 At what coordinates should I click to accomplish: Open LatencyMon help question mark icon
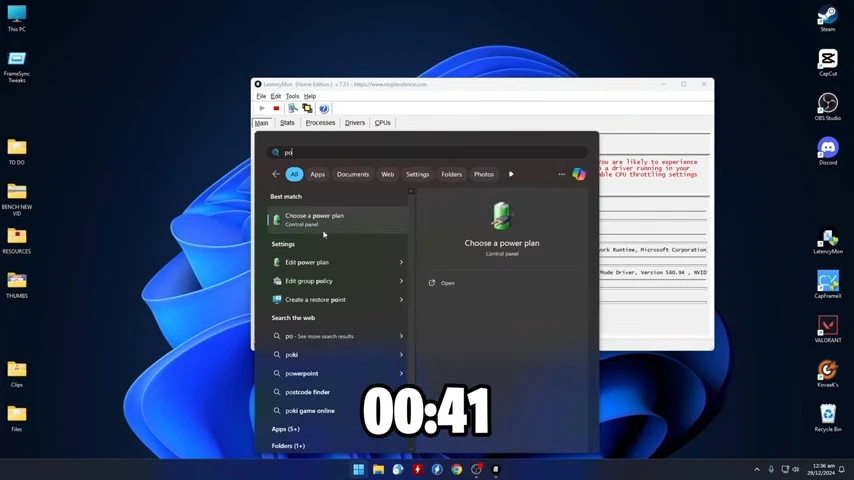coord(324,108)
